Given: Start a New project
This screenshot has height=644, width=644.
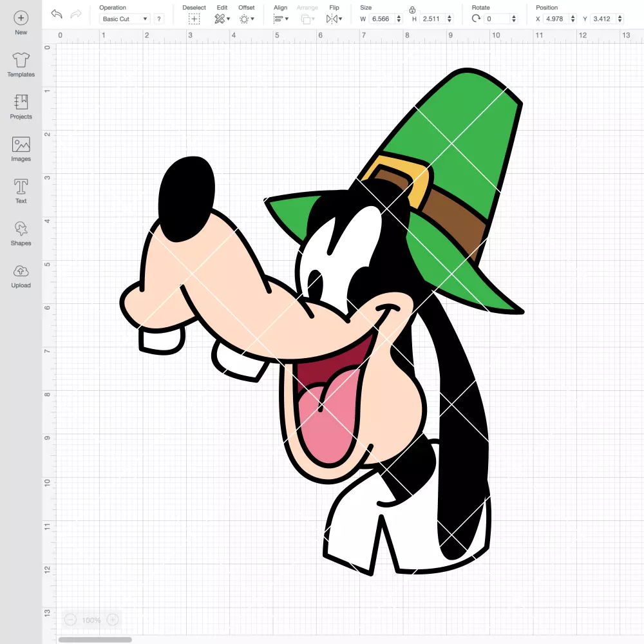Looking at the screenshot, I should [x=21, y=23].
